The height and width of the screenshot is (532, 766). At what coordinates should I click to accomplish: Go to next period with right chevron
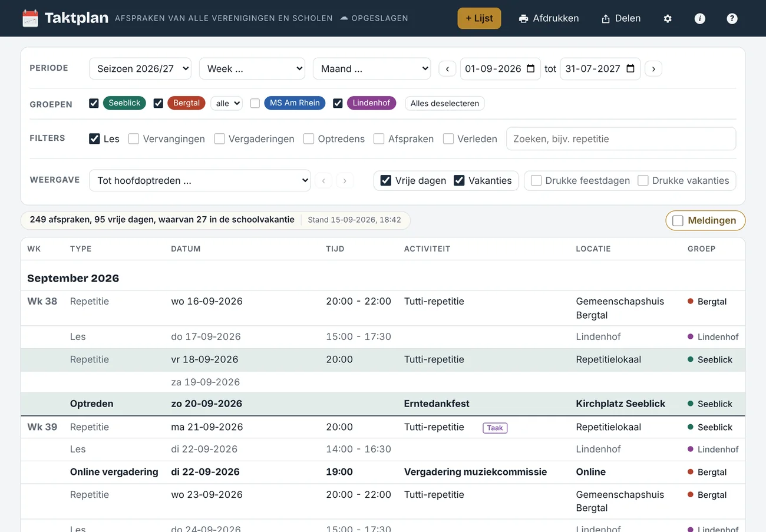(x=653, y=69)
